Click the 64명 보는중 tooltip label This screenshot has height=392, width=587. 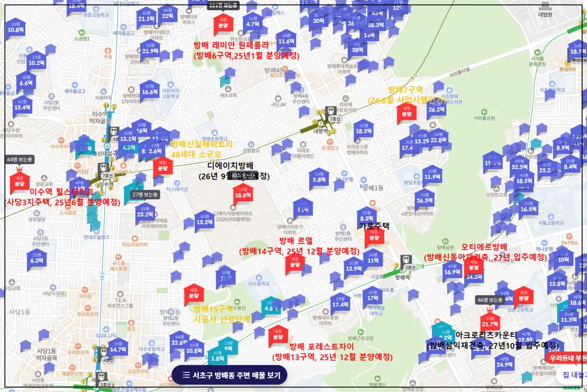coord(20,160)
